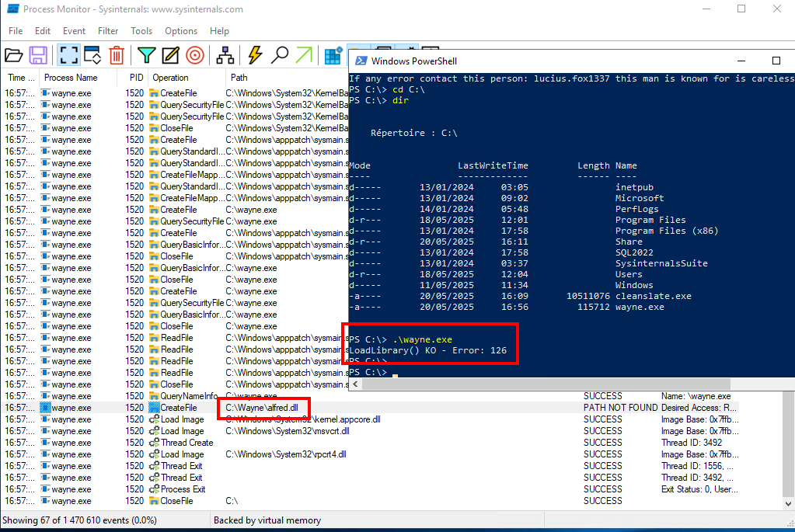The height and width of the screenshot is (532, 795).
Task: Click the PowerShell horizontal scrollbar track
Action: pos(545,384)
